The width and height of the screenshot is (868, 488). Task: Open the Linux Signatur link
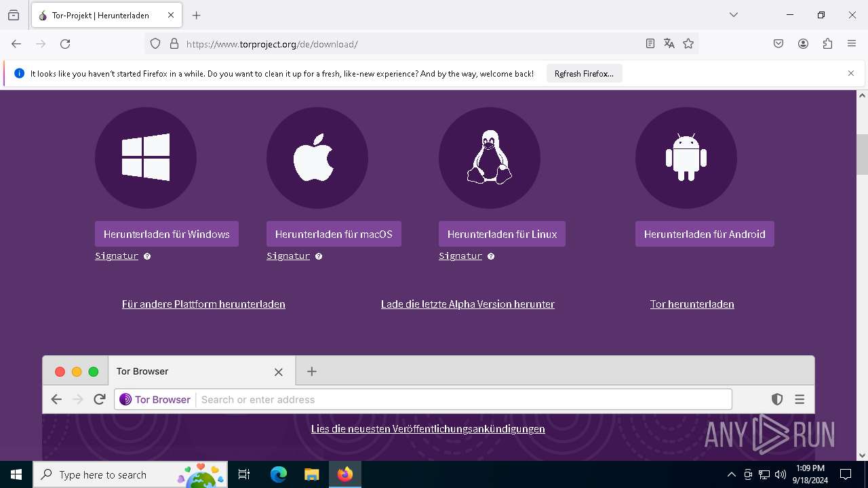tap(460, 256)
